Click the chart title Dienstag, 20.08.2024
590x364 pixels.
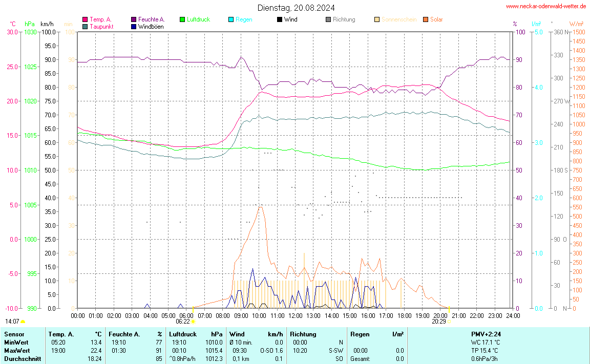pyautogui.click(x=296, y=8)
